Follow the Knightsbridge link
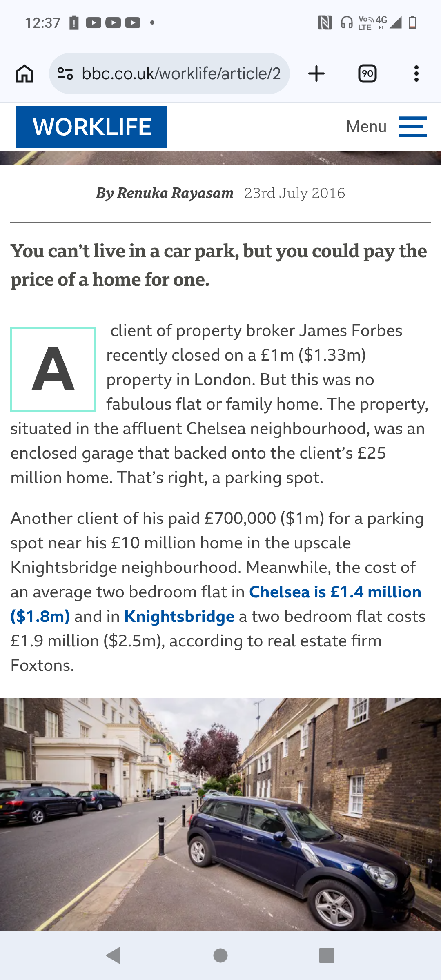Viewport: 441px width, 980px height. tap(179, 617)
